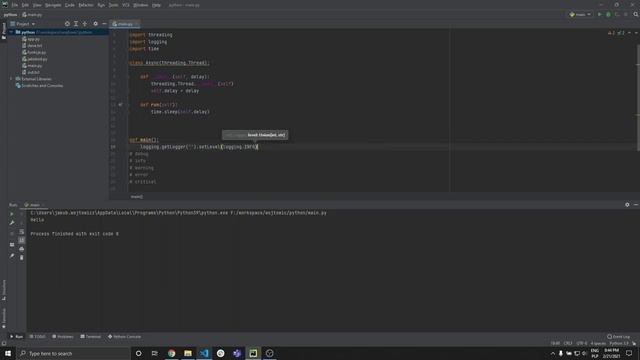This screenshot has width=640, height=360.
Task: Open Refactor menu
Action: pos(86,5)
